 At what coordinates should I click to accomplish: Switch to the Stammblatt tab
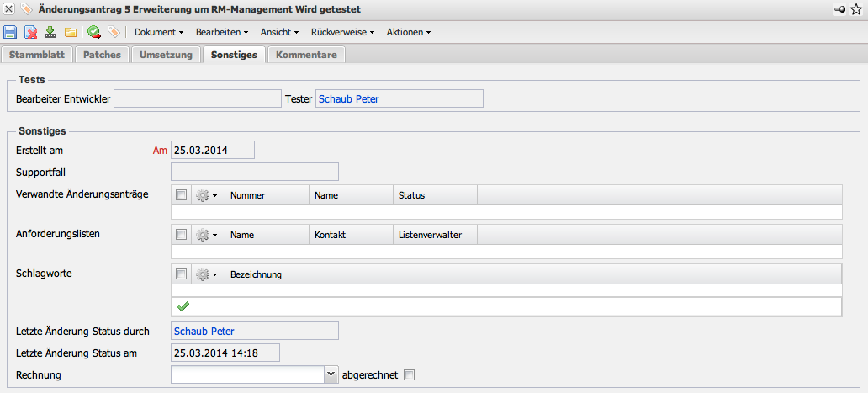[37, 55]
